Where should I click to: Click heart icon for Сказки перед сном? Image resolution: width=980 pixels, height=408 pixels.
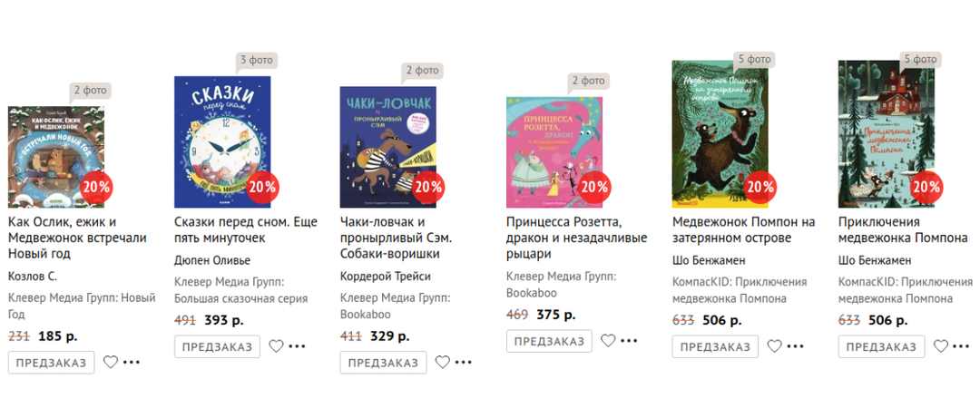(277, 346)
